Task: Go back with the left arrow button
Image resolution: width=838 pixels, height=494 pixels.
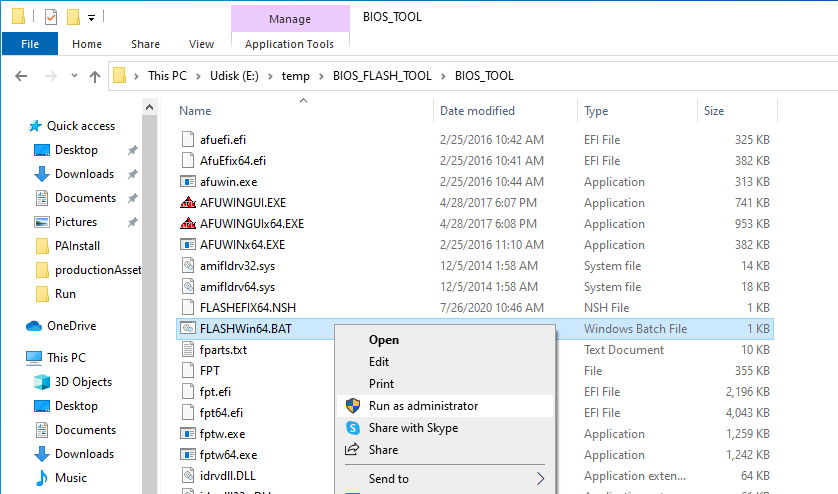Action: pyautogui.click(x=21, y=76)
